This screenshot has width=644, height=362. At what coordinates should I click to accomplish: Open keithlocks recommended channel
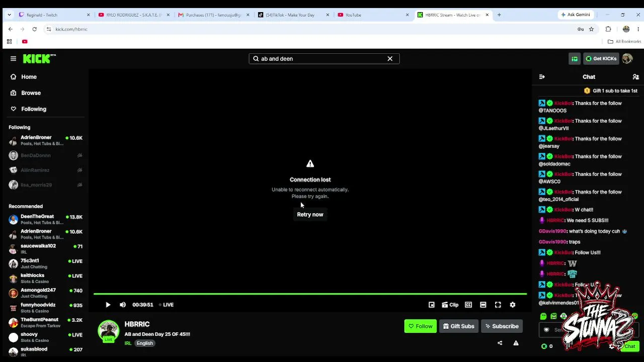[46, 278]
